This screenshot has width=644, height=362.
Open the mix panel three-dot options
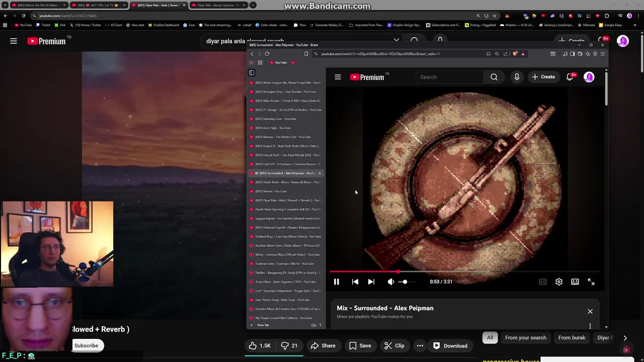pos(590,326)
